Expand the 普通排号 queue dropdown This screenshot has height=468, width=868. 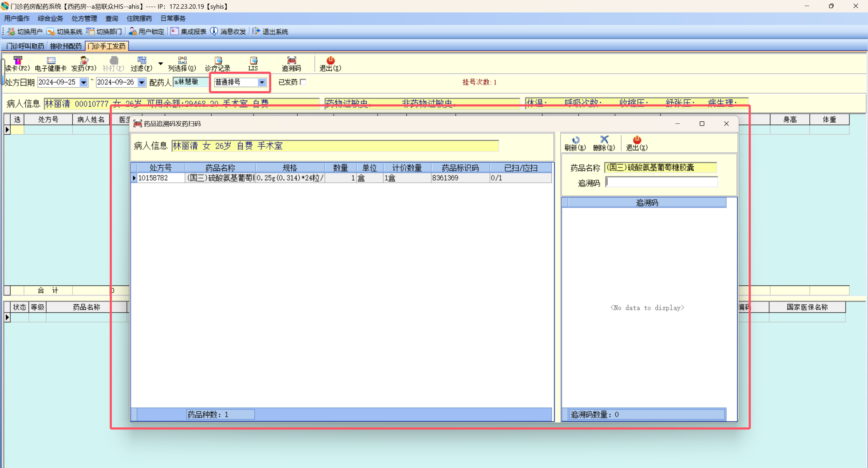(262, 83)
